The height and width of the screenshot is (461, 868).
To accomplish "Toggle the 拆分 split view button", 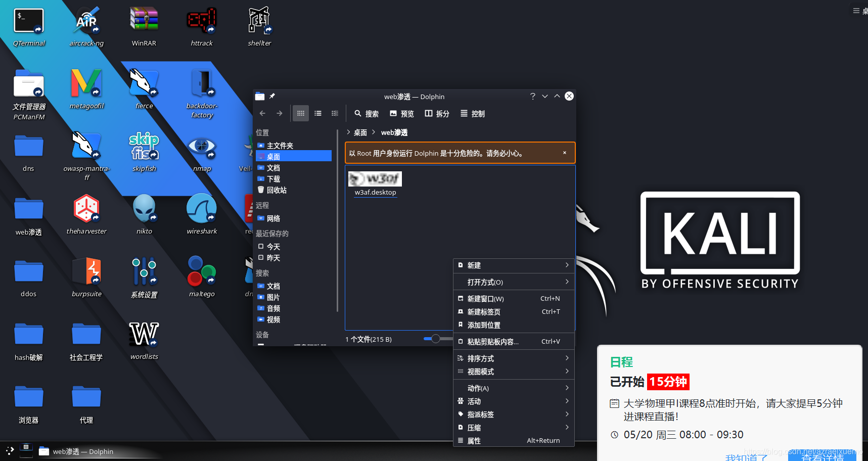I will tap(437, 114).
